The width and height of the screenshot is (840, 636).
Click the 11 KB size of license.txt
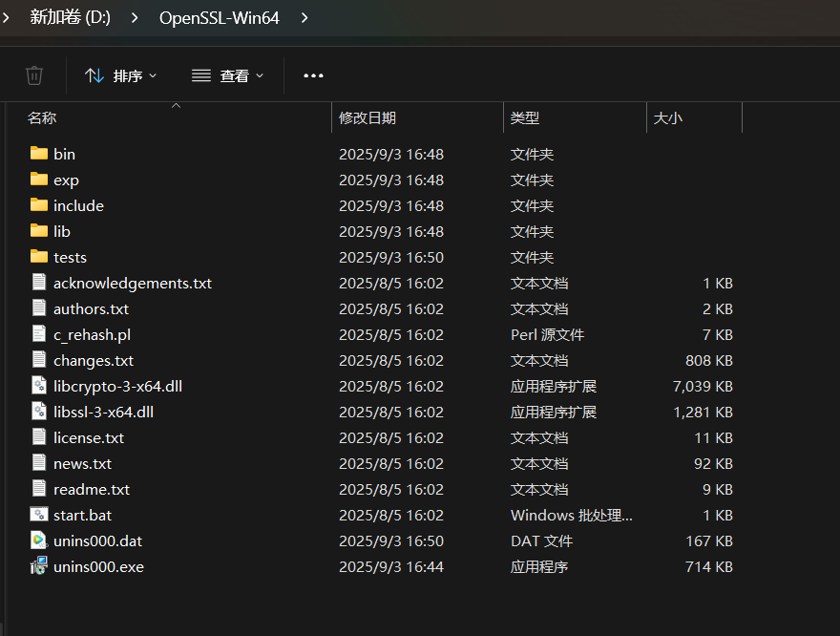pos(713,437)
